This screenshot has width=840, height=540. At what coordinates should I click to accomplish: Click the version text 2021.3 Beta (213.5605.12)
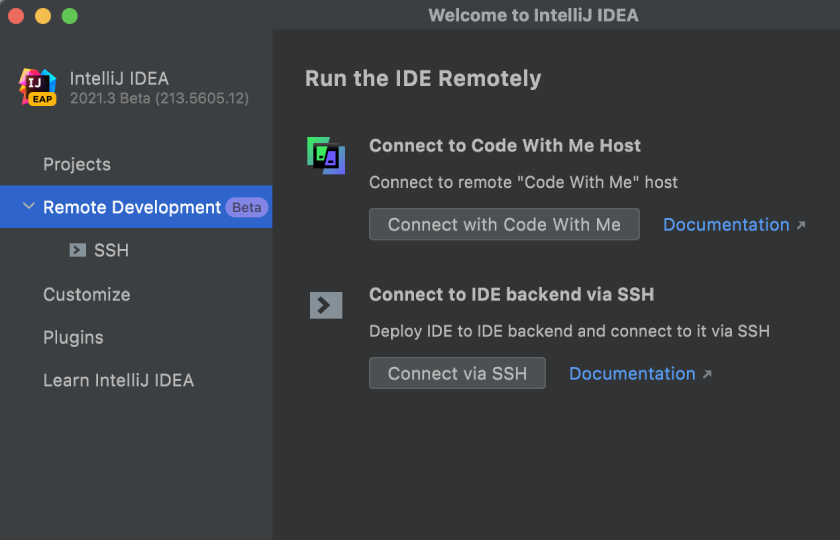[x=159, y=99]
